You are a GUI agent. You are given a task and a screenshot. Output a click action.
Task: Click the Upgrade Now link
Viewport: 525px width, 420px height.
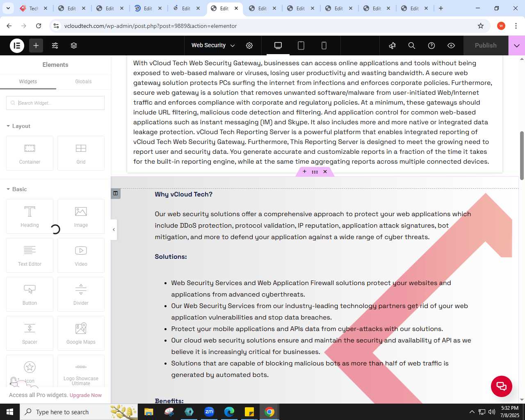[86, 395]
